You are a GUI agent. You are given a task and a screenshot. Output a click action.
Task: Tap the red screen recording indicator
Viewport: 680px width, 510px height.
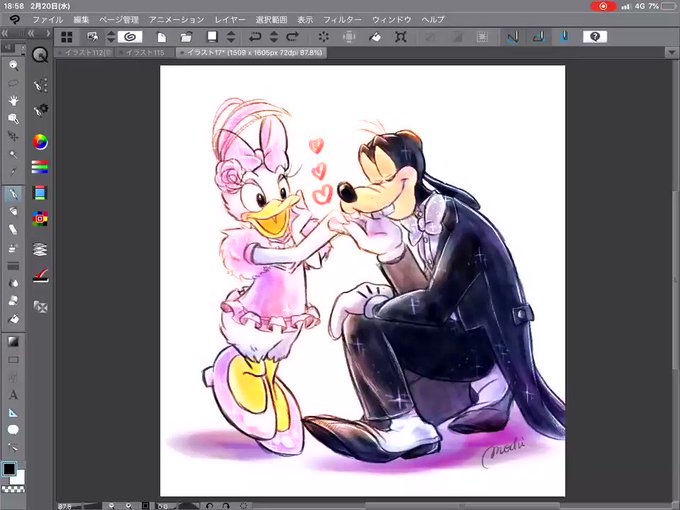603,6
